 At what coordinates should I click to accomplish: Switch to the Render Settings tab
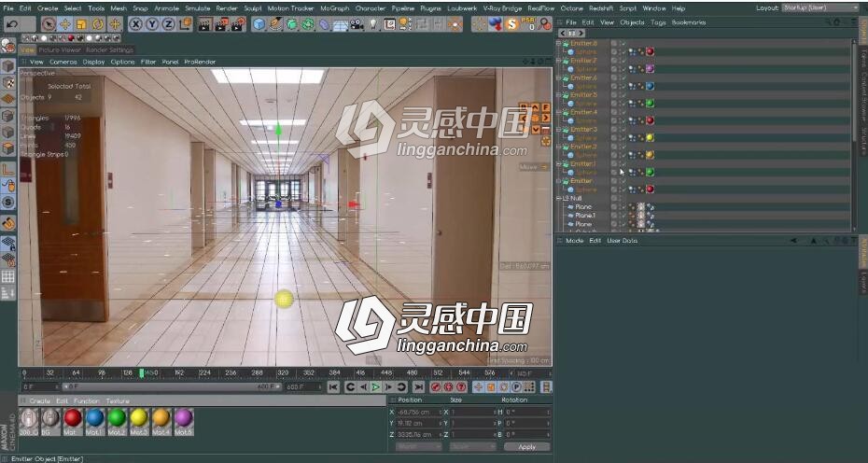tap(109, 49)
